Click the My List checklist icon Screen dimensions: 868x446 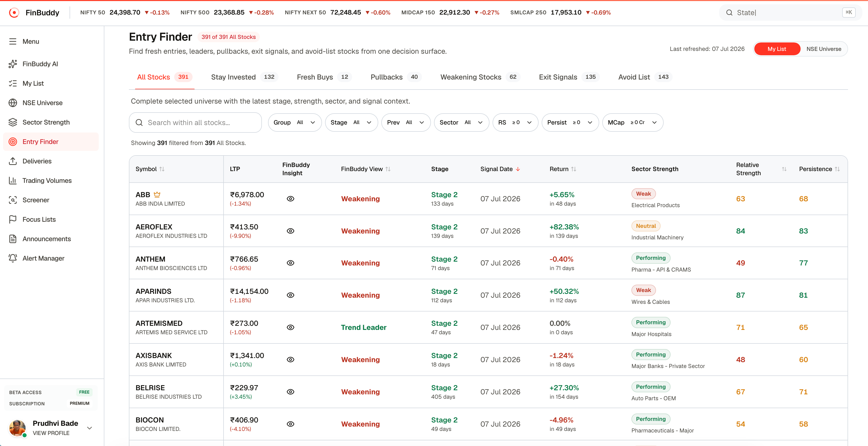(13, 83)
